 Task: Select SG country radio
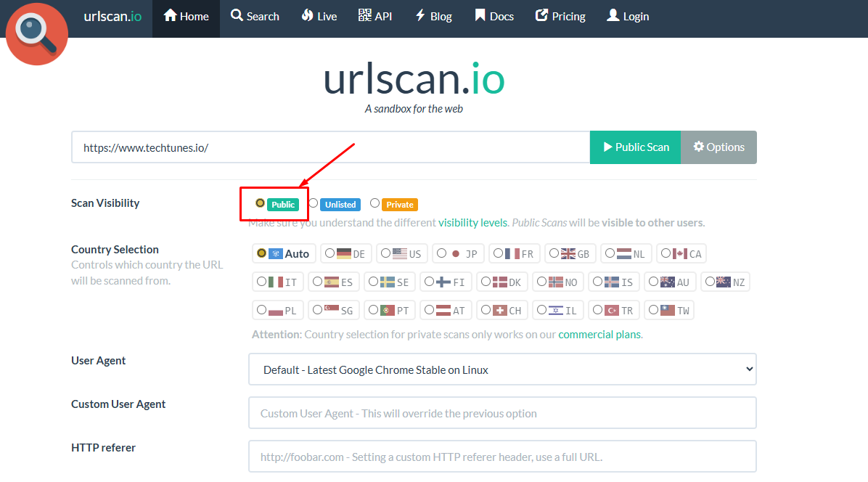318,309
